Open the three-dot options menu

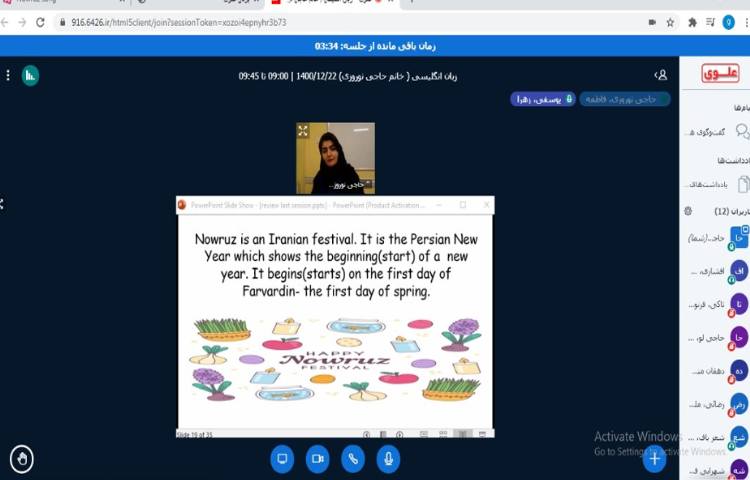8,75
